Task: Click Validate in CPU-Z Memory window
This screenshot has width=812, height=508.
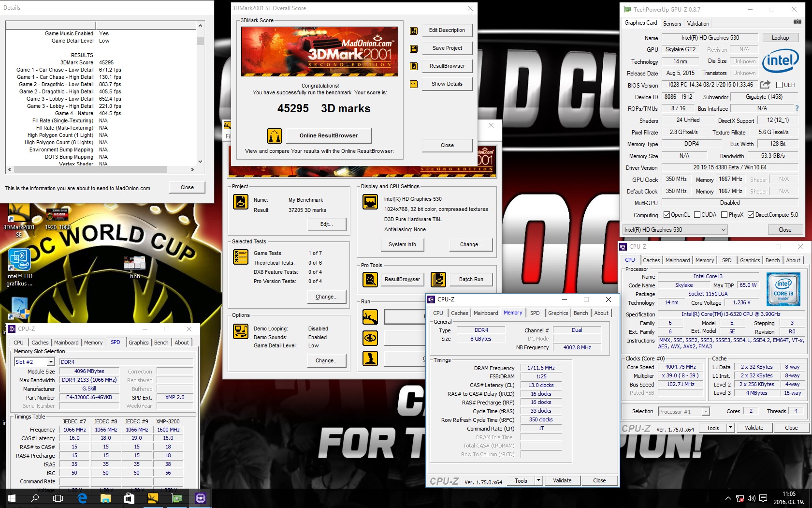Action: point(562,480)
